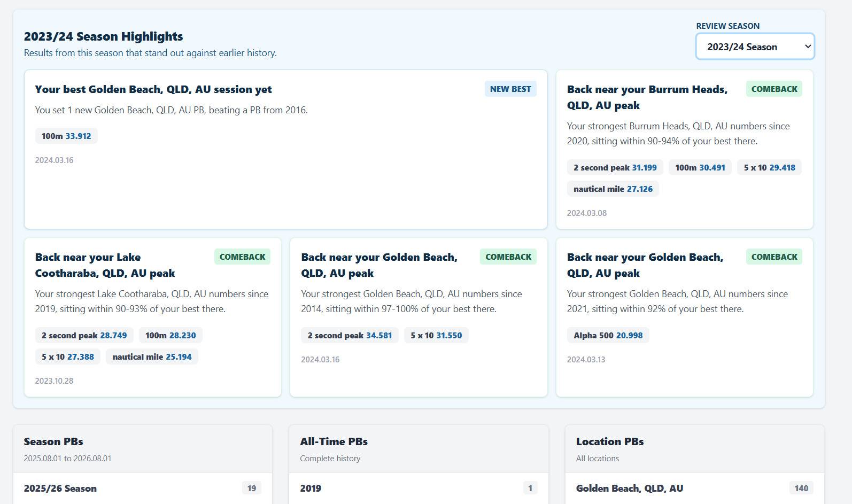Click the All locations subtitle
Image resolution: width=852 pixels, height=504 pixels.
pos(598,459)
